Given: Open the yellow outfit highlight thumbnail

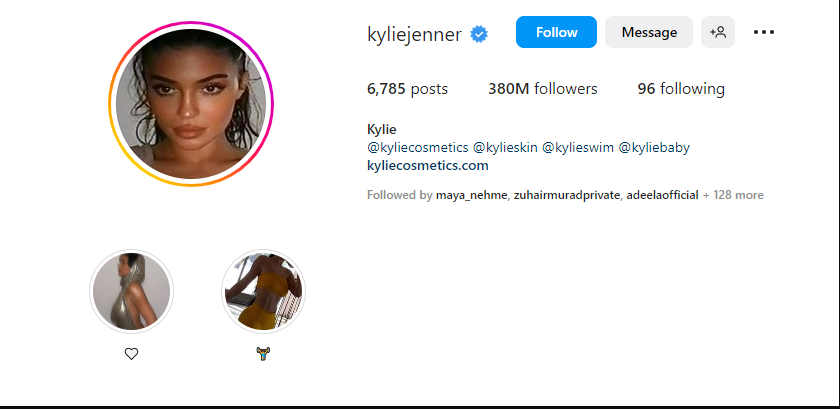Looking at the screenshot, I should (x=263, y=292).
